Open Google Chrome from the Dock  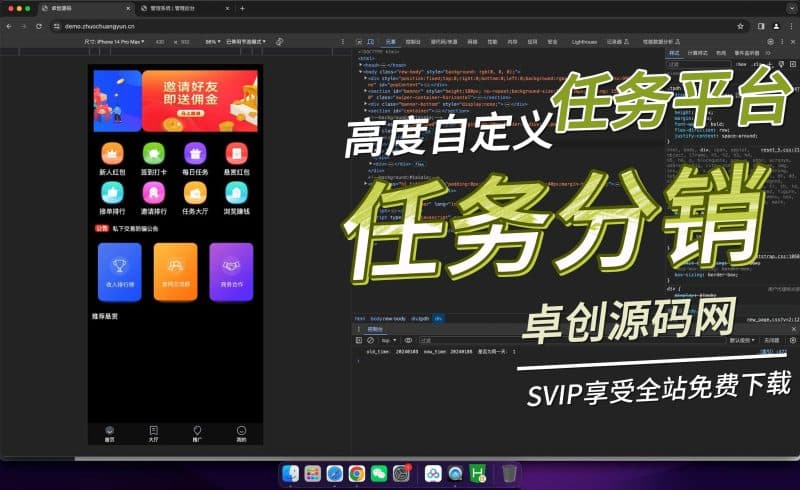tap(357, 474)
